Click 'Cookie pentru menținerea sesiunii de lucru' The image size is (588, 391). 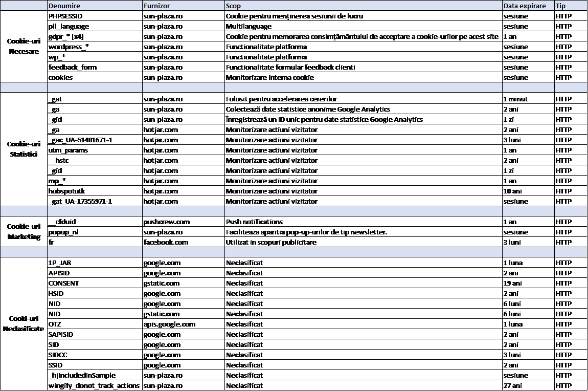(295, 16)
